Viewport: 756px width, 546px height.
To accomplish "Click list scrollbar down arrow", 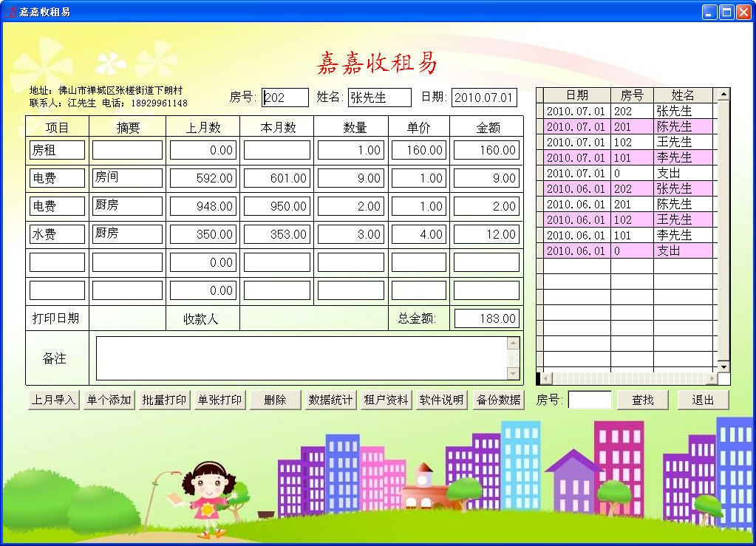I will click(723, 366).
